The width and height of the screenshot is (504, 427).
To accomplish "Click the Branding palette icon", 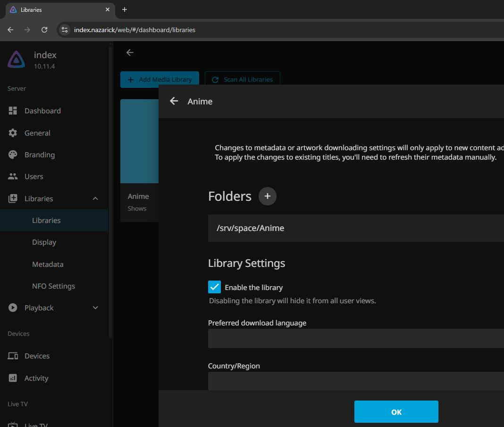I will point(13,154).
